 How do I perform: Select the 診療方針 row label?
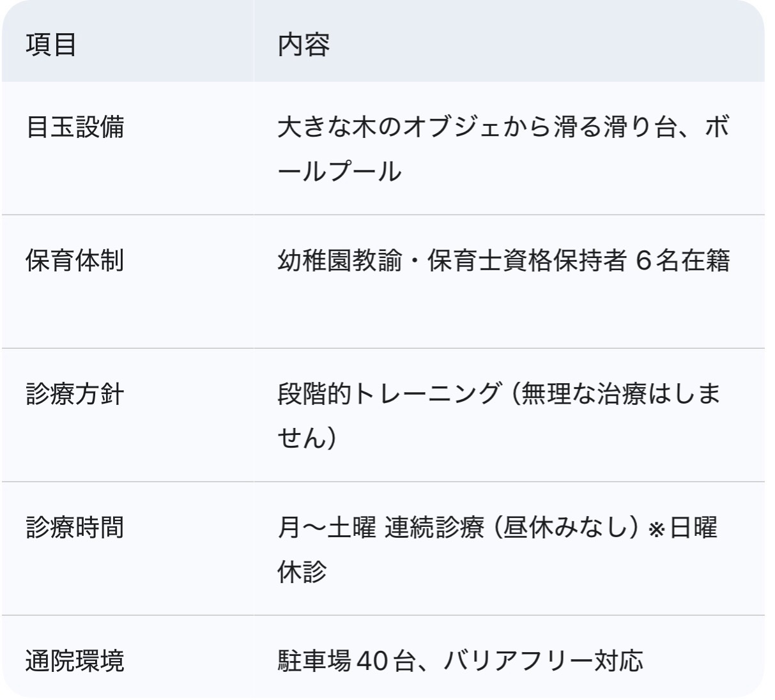[75, 394]
